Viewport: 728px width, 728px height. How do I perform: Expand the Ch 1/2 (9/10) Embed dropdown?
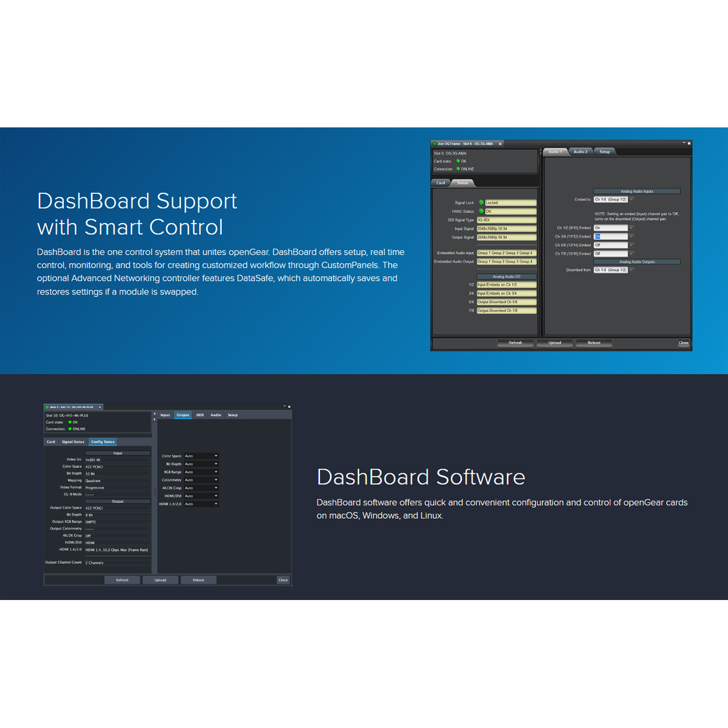pyautogui.click(x=631, y=227)
